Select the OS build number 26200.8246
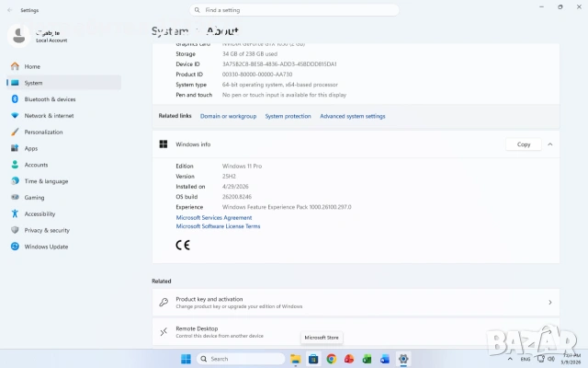The height and width of the screenshot is (368, 588). coord(237,196)
